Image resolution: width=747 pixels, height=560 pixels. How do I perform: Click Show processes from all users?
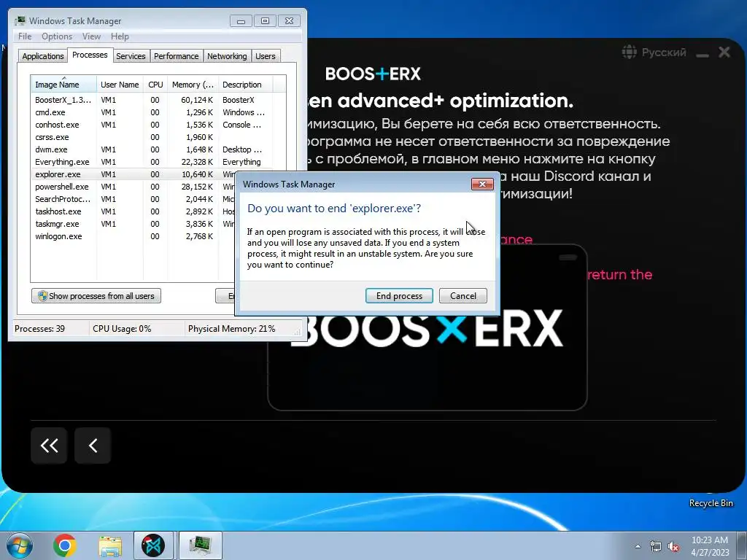tap(96, 296)
